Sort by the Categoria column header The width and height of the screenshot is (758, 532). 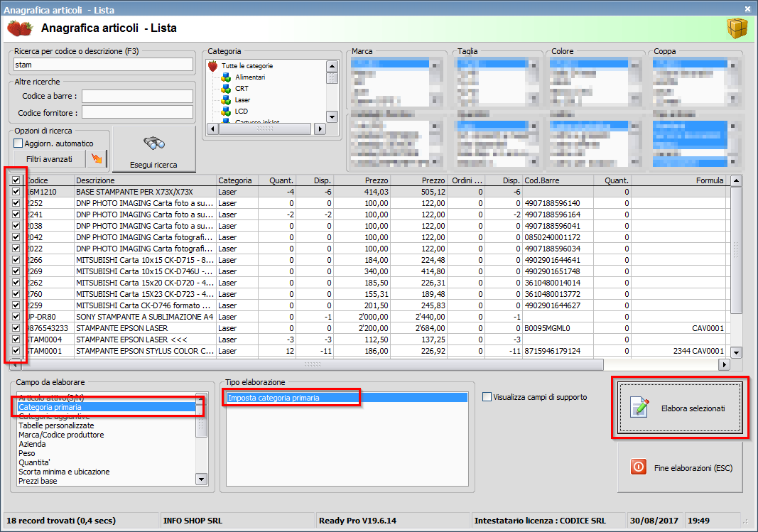click(x=237, y=180)
